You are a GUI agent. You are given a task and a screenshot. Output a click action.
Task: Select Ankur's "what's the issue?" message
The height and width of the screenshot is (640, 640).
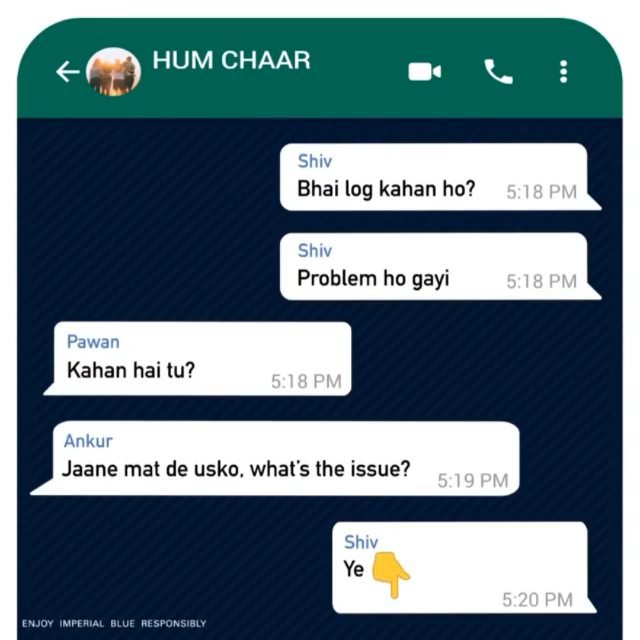click(x=275, y=458)
